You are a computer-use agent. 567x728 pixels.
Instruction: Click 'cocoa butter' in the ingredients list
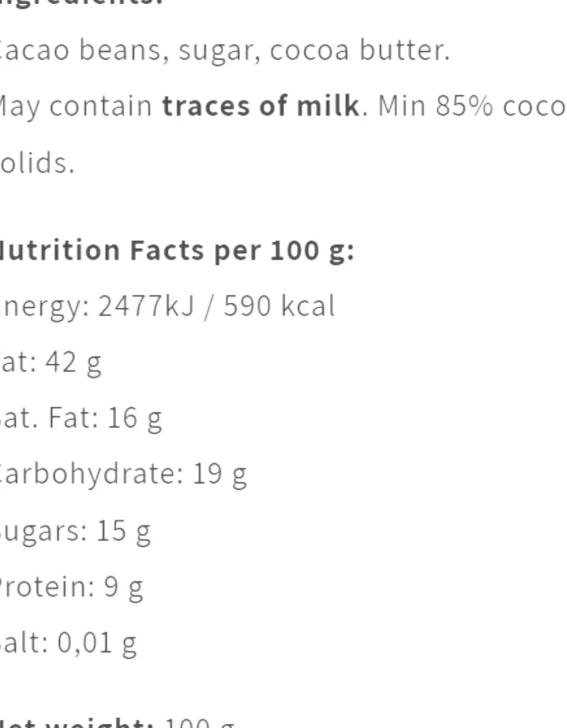(360, 51)
